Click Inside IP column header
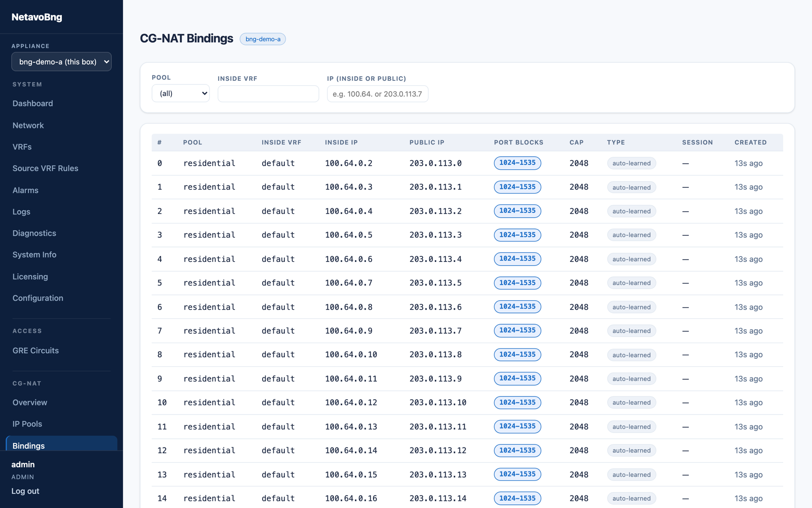This screenshot has height=508, width=812. tap(341, 142)
